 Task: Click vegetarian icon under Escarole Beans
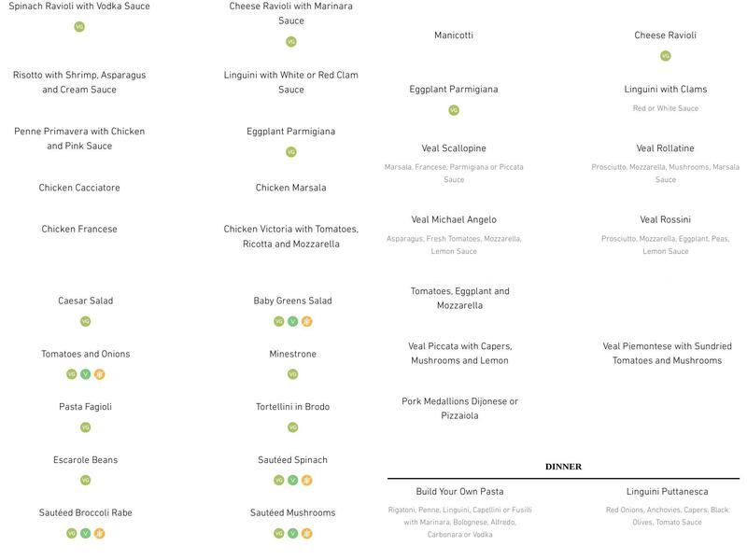[x=85, y=481]
